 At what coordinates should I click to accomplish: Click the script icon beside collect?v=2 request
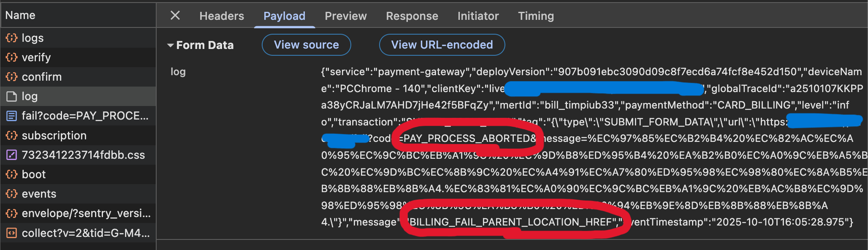pyautogui.click(x=11, y=233)
